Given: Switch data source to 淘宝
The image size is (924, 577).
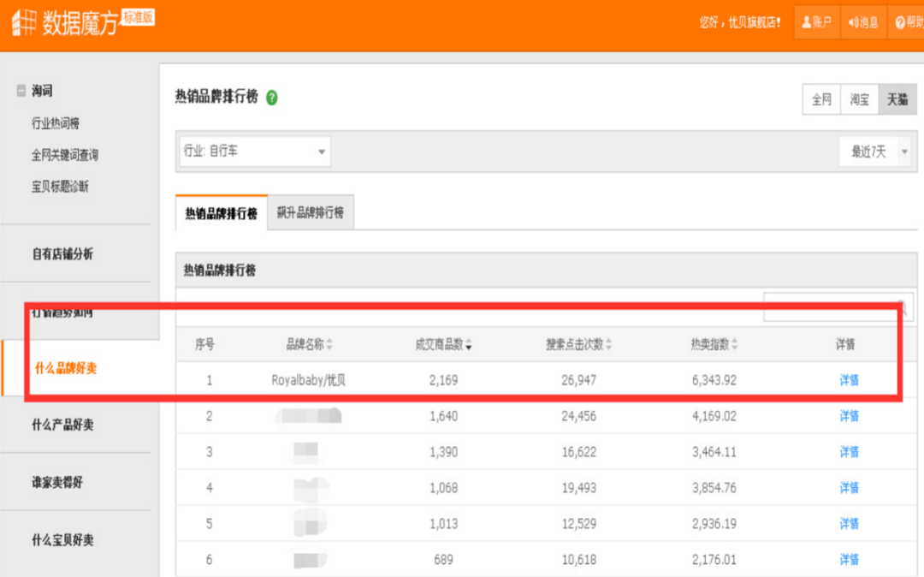Looking at the screenshot, I should pos(860,99).
